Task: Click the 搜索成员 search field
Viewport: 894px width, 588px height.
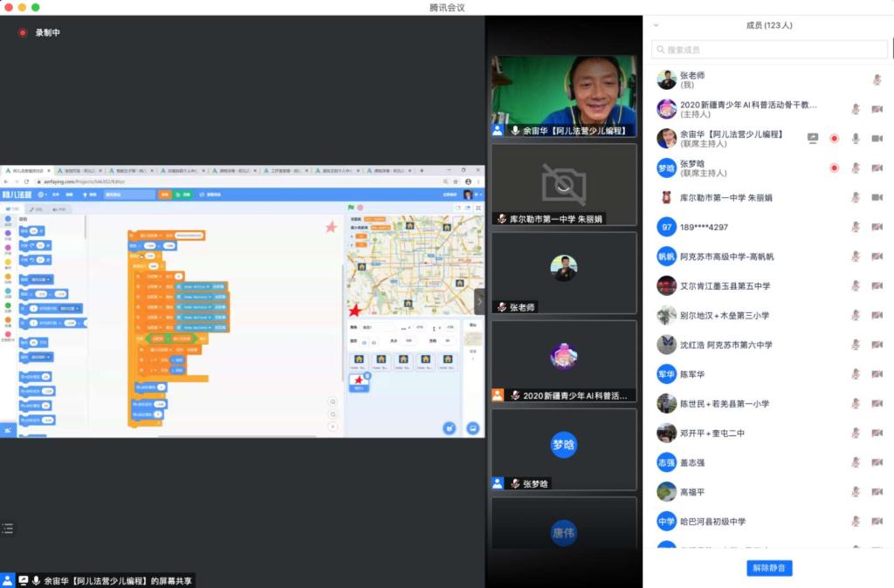Action: (x=768, y=50)
